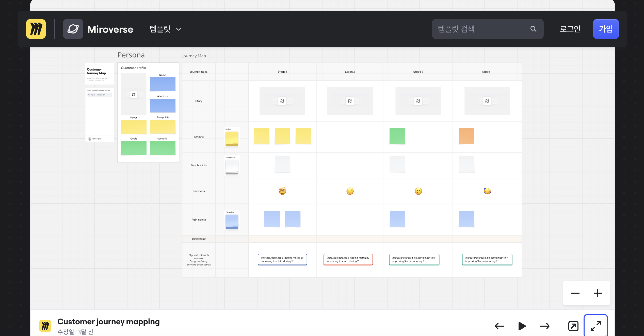Click the Miro logo in the header

pyautogui.click(x=36, y=29)
